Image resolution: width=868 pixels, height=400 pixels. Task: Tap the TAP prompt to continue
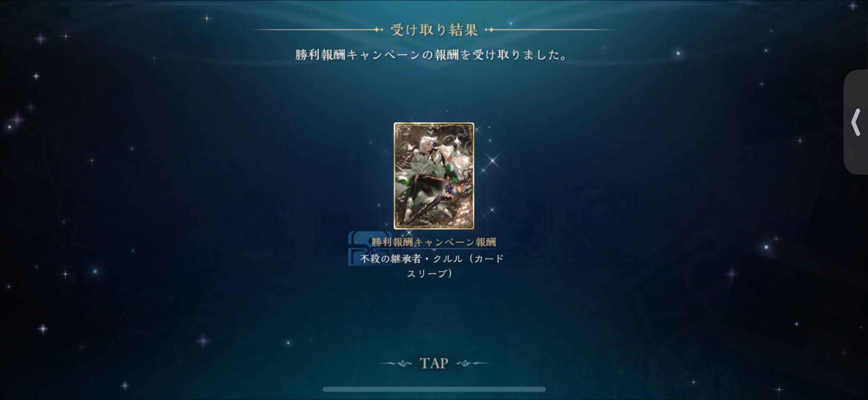point(434,363)
